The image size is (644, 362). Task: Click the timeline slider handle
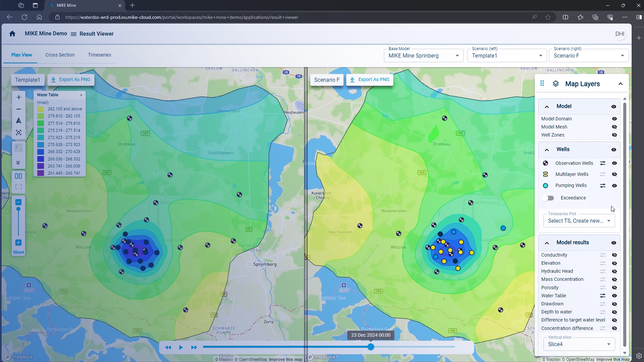click(371, 347)
